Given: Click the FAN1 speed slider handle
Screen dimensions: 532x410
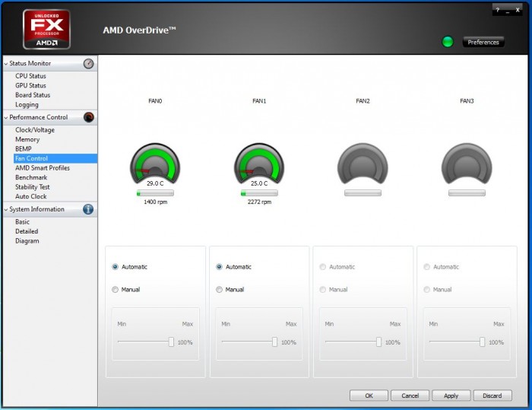Looking at the screenshot, I should pos(275,342).
